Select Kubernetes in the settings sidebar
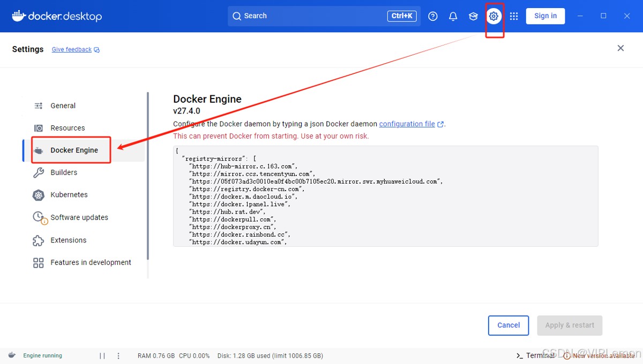This screenshot has width=643, height=364. click(x=69, y=195)
